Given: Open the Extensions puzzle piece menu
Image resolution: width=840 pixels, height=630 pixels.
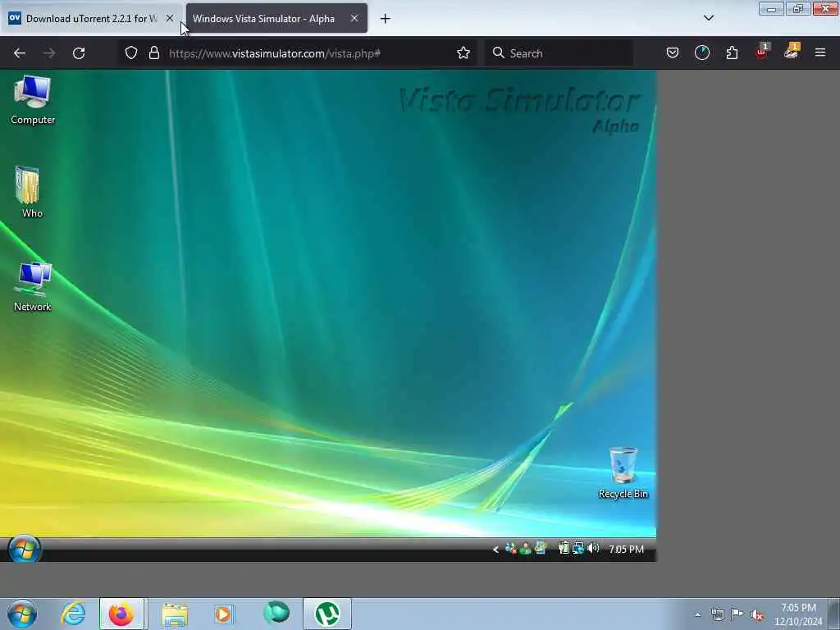Looking at the screenshot, I should coord(732,52).
